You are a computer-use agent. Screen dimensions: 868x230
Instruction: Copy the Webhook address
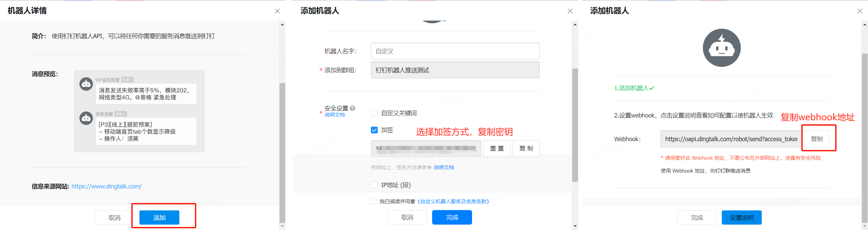[816, 139]
